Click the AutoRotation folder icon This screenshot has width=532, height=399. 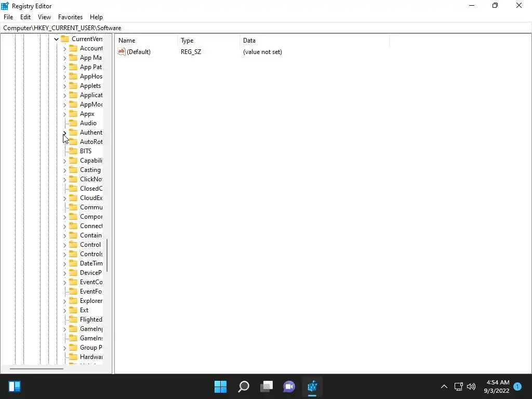(73, 141)
